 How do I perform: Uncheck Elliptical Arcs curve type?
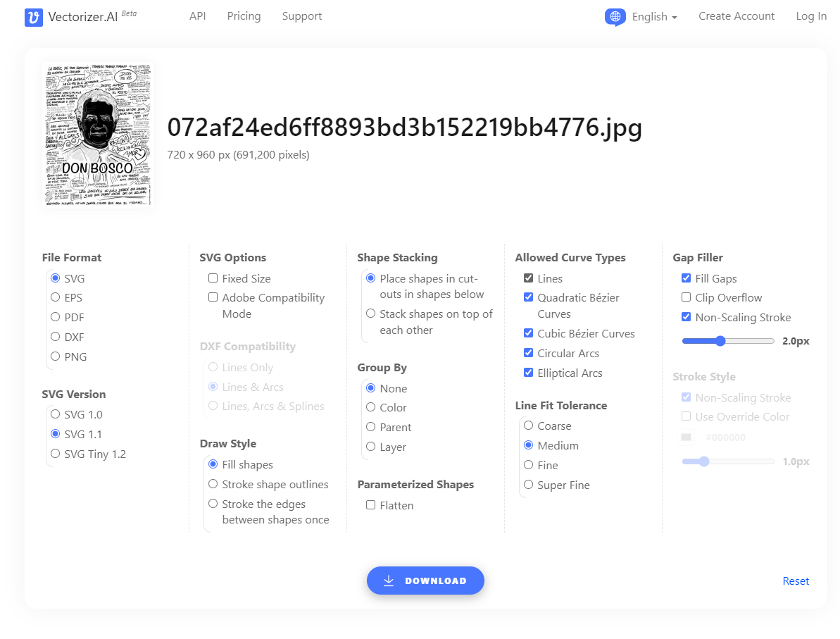[x=528, y=373]
